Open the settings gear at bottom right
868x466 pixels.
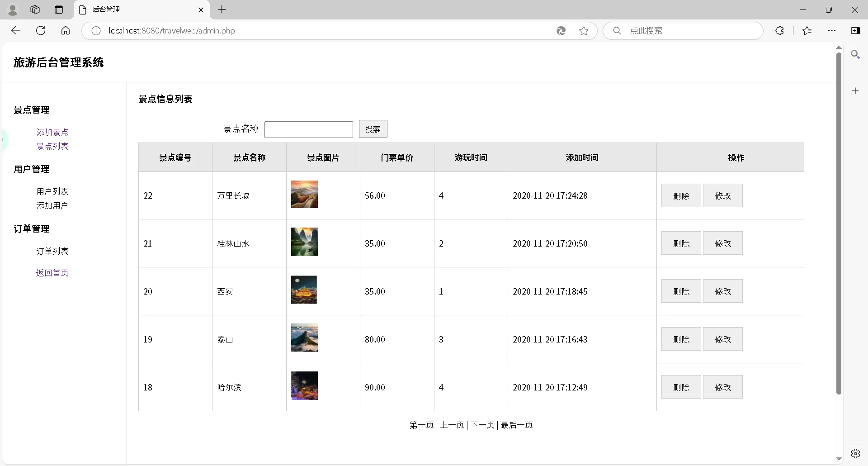(x=855, y=453)
